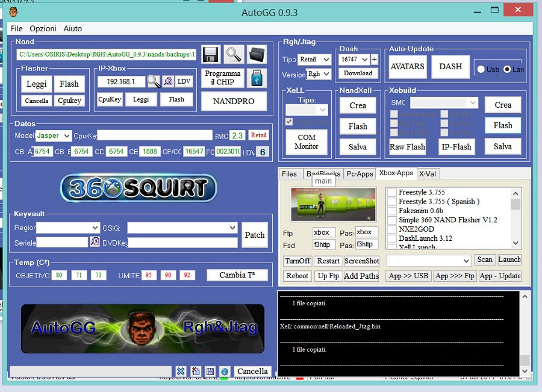Screen dimensions: 542x392
Task: Click the USB drive icon next to Programma il CHIP
Action: pyautogui.click(x=257, y=78)
